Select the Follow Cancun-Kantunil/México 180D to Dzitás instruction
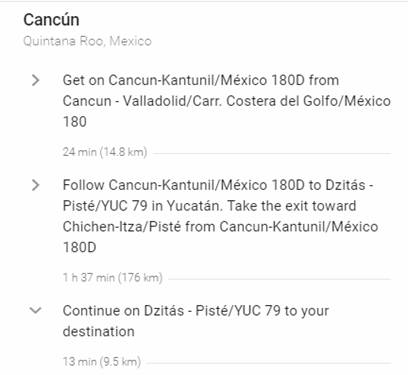 pyautogui.click(x=220, y=216)
